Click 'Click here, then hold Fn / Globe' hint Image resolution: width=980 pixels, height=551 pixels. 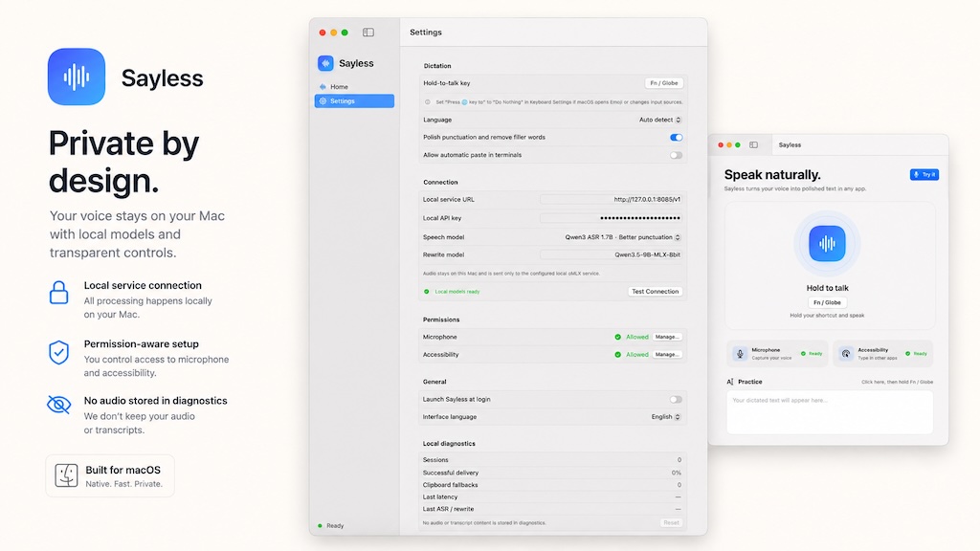point(897,383)
